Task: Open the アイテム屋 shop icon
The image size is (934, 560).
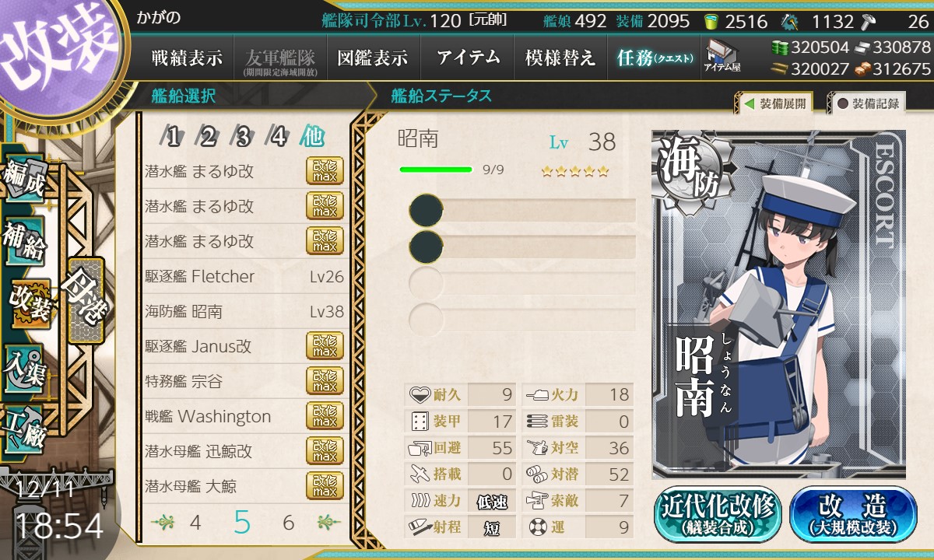Action: coord(722,56)
